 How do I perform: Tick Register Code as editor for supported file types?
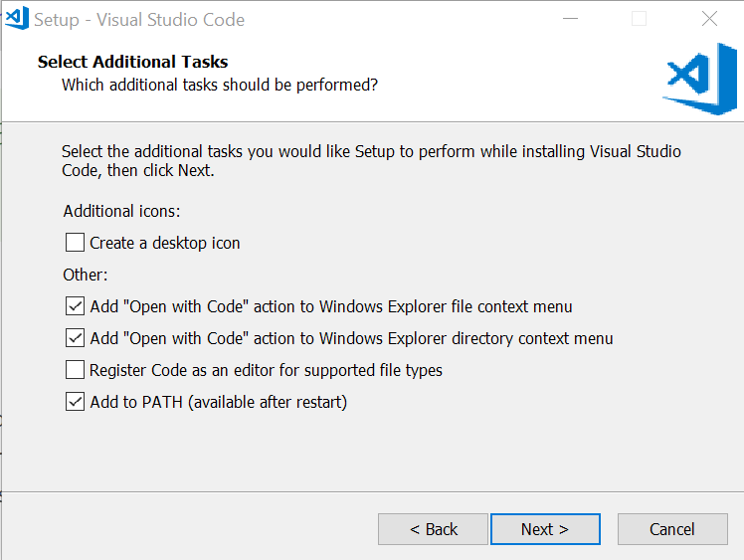(x=75, y=370)
